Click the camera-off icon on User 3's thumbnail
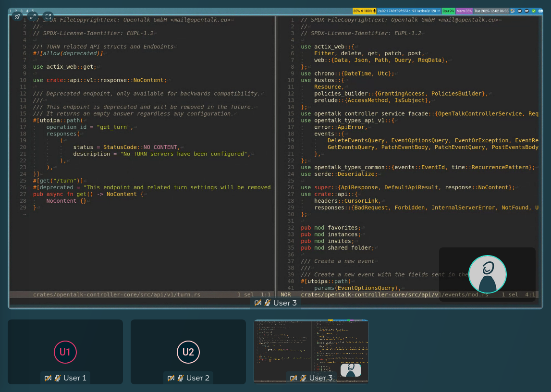The width and height of the screenshot is (551, 392). coord(294,378)
